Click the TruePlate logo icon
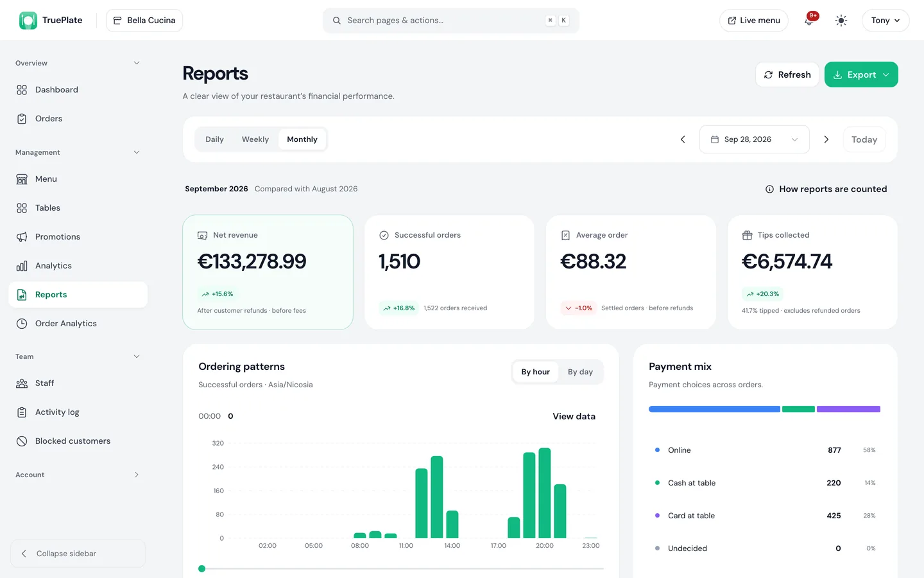924x578 pixels. click(x=28, y=21)
